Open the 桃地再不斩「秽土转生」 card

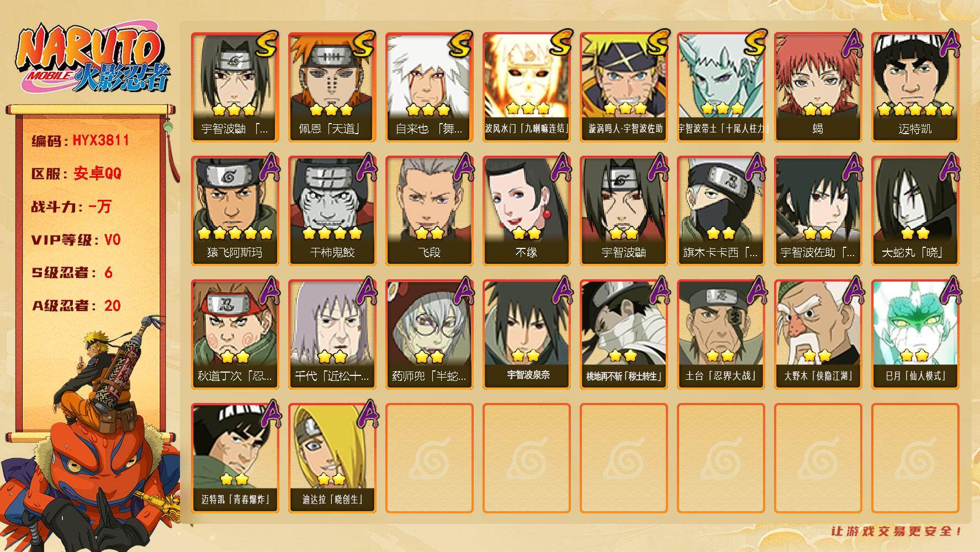[623, 335]
